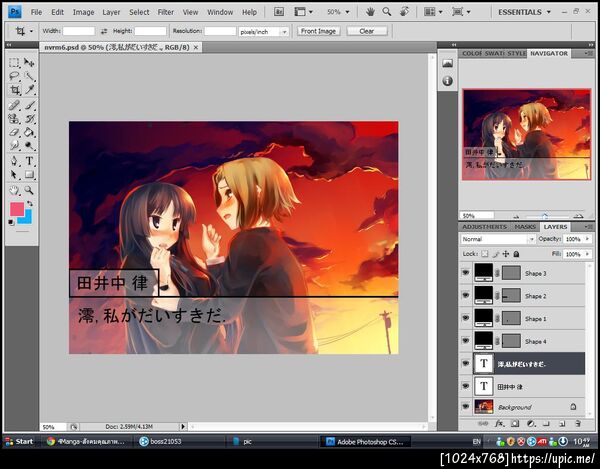Click the Front Image button

pos(318,31)
